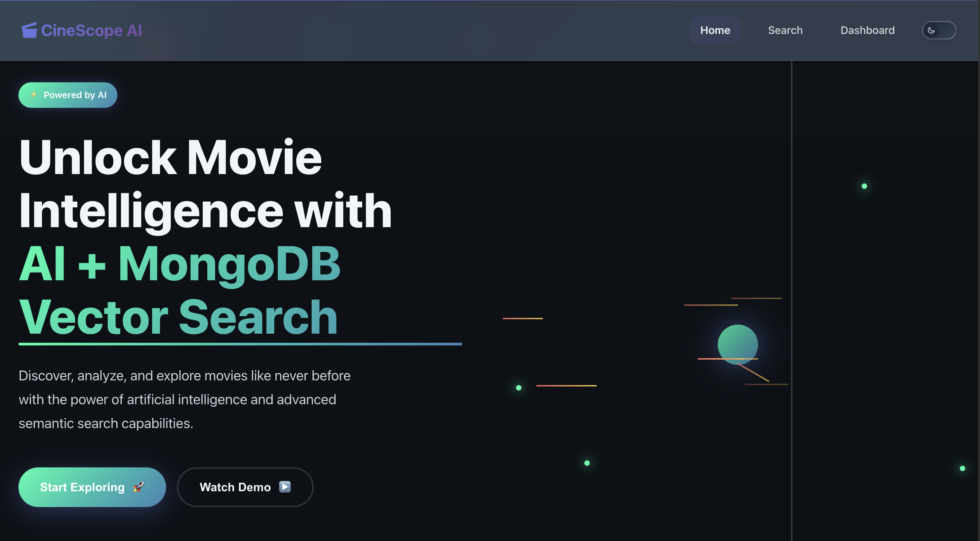Screen dimensions: 980x541
Task: Click the rocket icon on Start Exploring
Action: (139, 487)
